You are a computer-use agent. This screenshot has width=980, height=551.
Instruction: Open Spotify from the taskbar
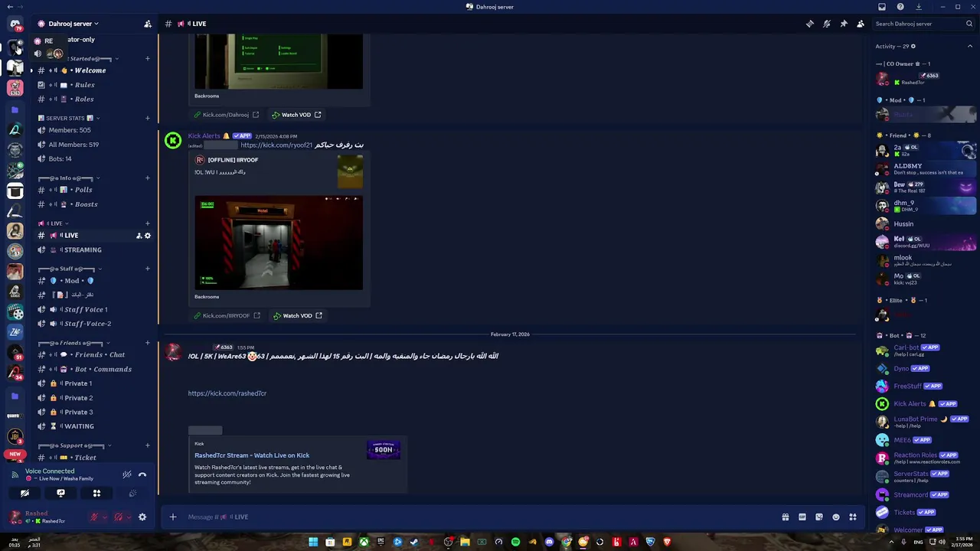[515, 542]
